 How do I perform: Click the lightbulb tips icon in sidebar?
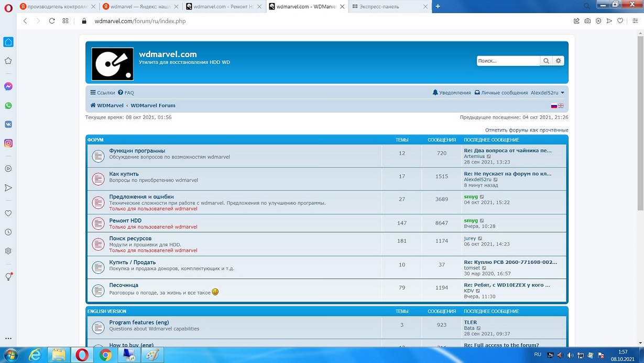coord(8,276)
